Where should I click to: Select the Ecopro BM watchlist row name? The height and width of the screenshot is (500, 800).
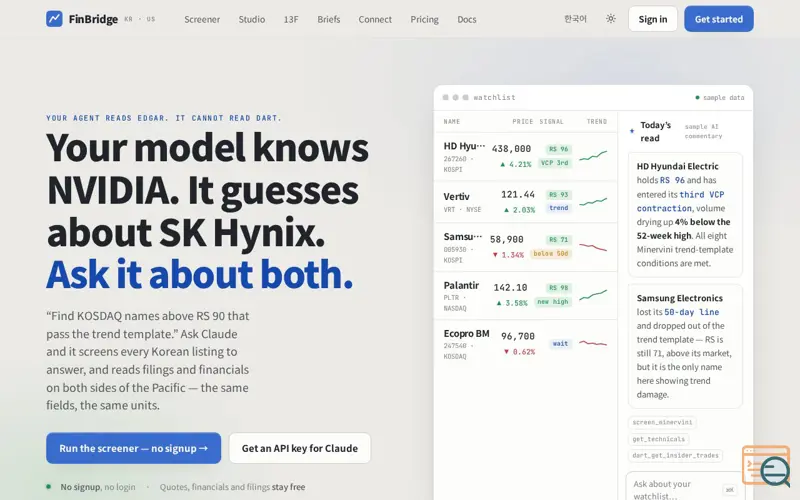tap(466, 334)
